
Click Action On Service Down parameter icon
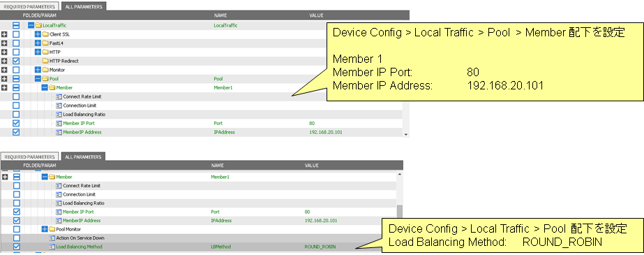[x=52, y=238]
